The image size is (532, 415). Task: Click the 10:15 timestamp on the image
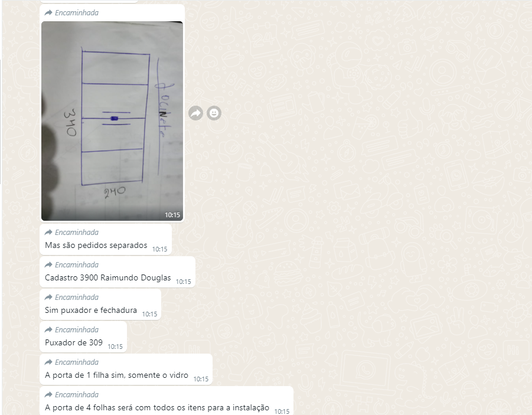pos(172,215)
